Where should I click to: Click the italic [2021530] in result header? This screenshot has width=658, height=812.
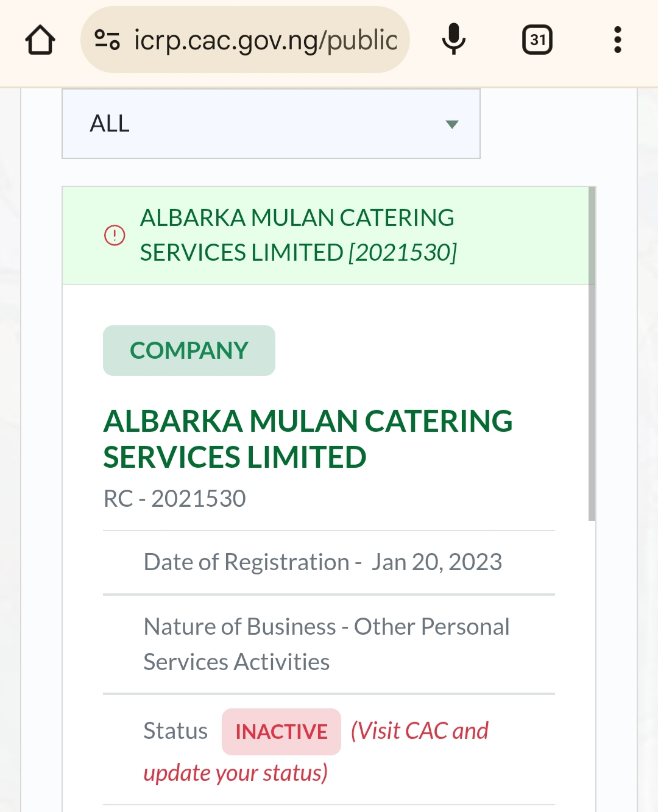[x=403, y=252]
